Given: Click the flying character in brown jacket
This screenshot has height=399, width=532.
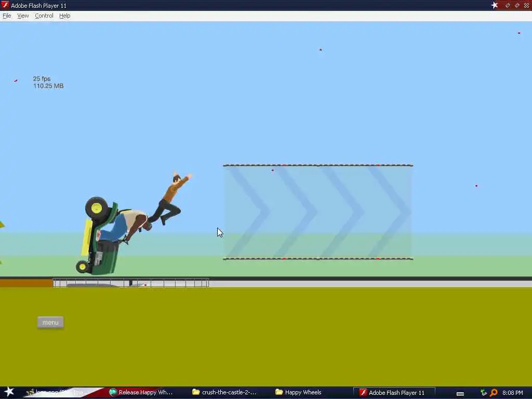Looking at the screenshot, I should (170, 198).
